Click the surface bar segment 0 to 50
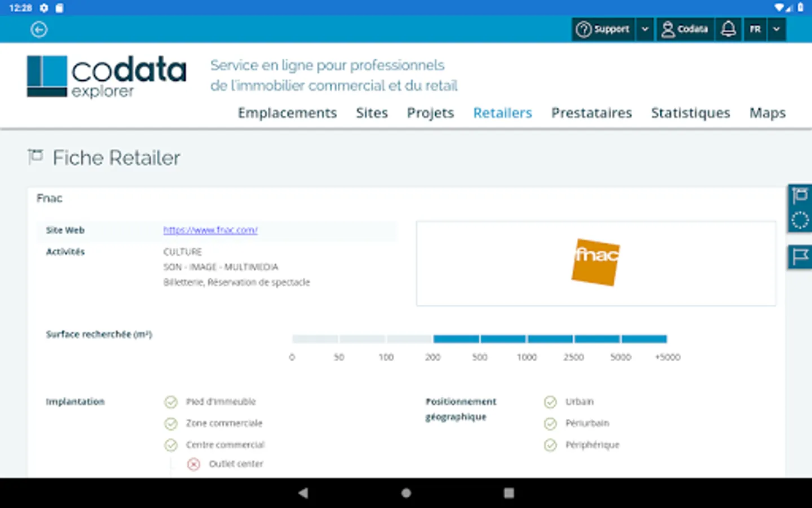The image size is (812, 508). click(315, 339)
